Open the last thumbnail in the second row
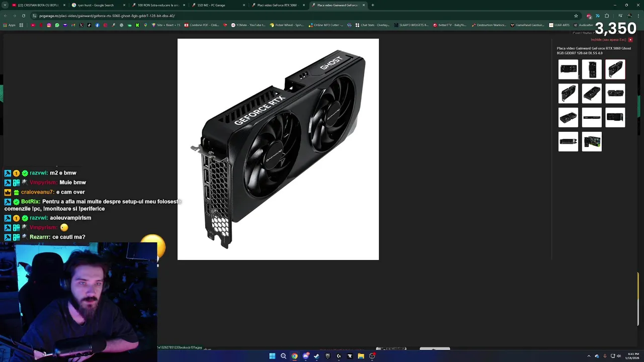 coord(615,94)
